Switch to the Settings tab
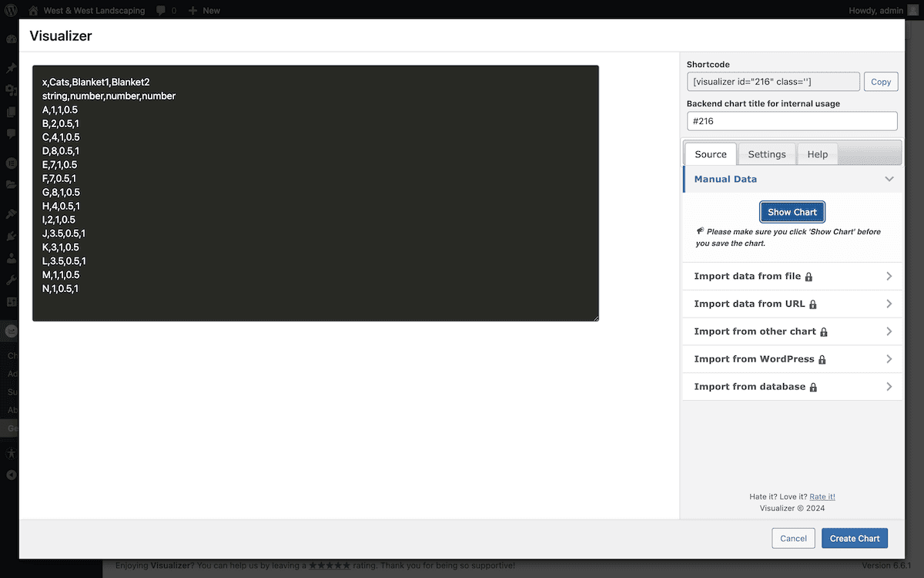The height and width of the screenshot is (578, 924). click(x=767, y=154)
